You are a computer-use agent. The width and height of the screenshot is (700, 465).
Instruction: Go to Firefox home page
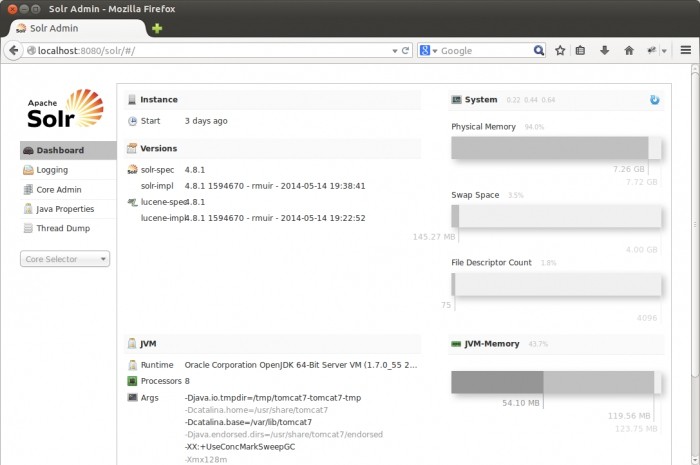[629, 50]
